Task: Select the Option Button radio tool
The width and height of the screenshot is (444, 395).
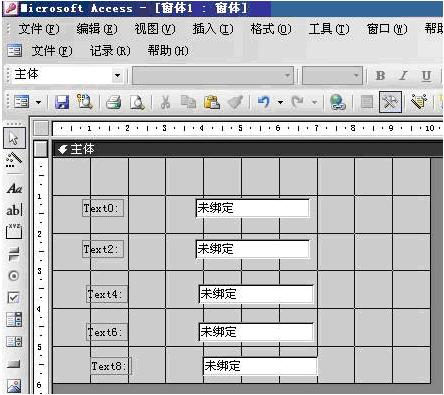Action: pyautogui.click(x=14, y=276)
